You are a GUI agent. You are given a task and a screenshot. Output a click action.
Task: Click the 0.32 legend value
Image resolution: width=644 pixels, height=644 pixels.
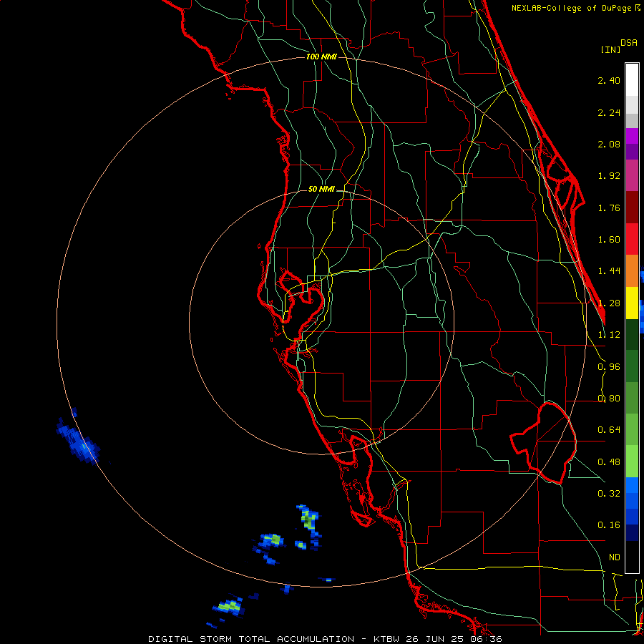(609, 494)
